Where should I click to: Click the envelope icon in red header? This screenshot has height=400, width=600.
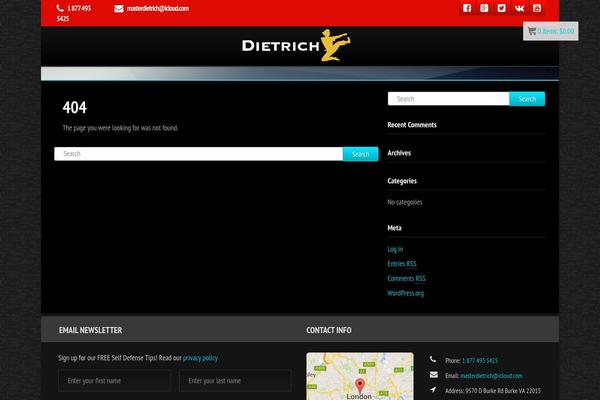pos(119,8)
